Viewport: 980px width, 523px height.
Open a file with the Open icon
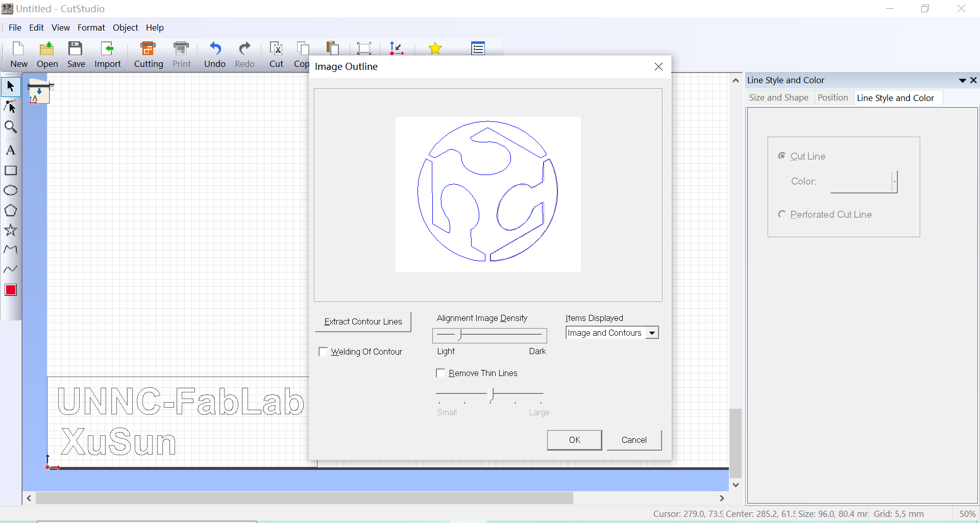pyautogui.click(x=47, y=55)
